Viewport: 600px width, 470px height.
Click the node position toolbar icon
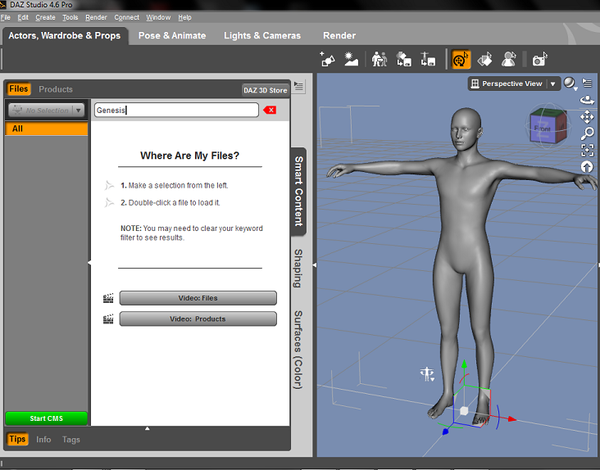coord(428,59)
